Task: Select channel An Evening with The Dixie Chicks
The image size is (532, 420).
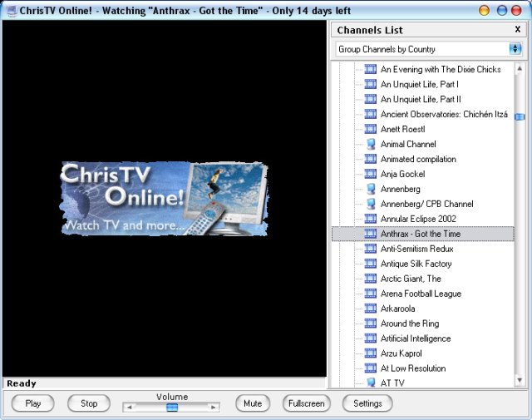Action: (x=441, y=69)
